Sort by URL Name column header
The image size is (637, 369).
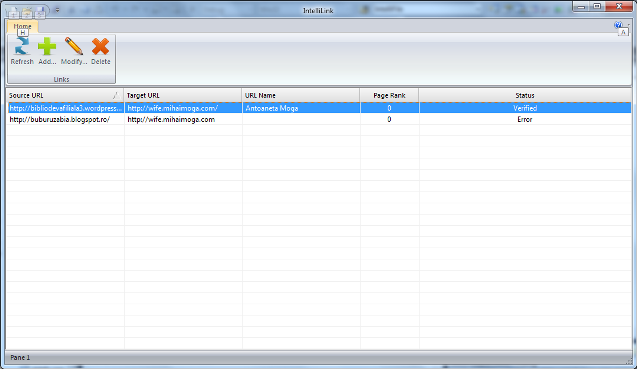point(301,96)
